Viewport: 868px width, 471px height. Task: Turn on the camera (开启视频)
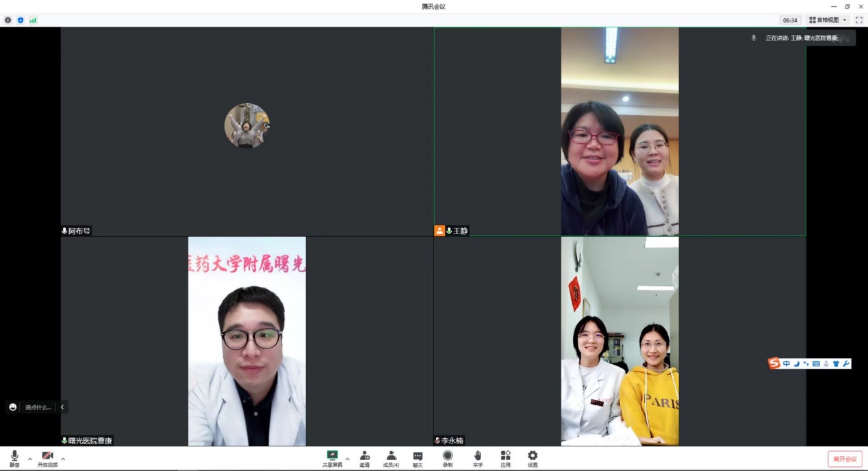pos(47,458)
